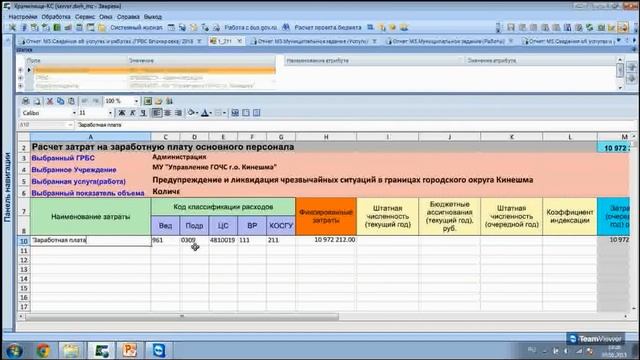
Task: Undo the last action
Action: (x=84, y=101)
